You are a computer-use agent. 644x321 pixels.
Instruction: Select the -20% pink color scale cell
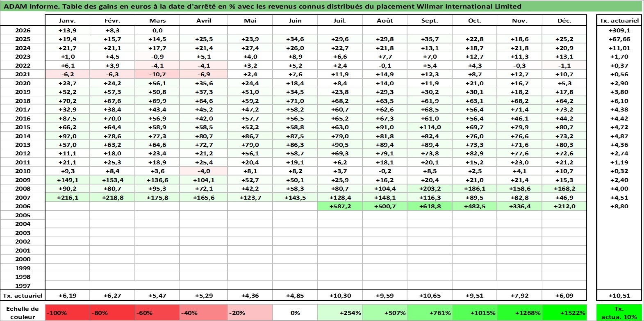[250, 312]
